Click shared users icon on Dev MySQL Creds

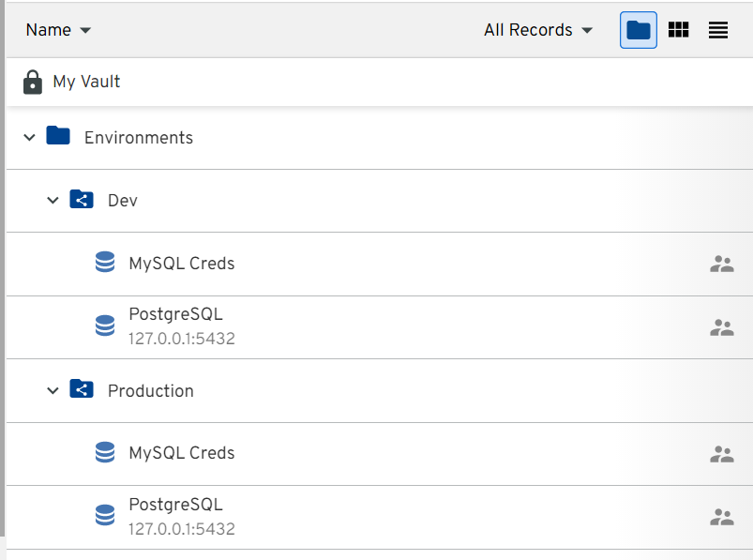pyautogui.click(x=721, y=264)
